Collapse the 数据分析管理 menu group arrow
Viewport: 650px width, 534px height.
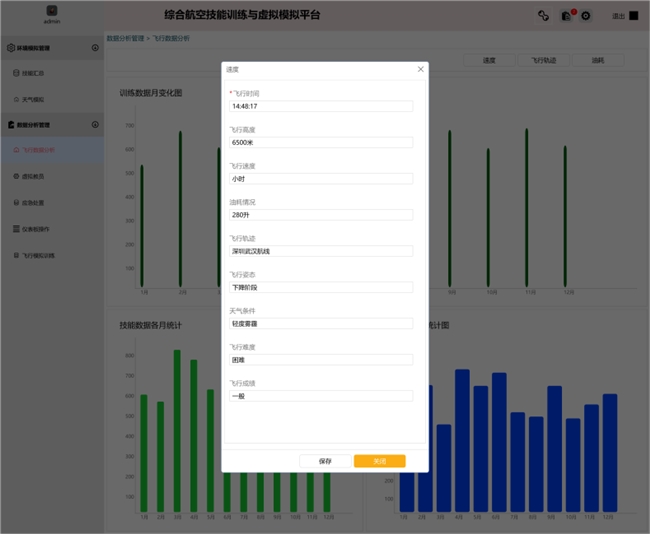pos(95,124)
